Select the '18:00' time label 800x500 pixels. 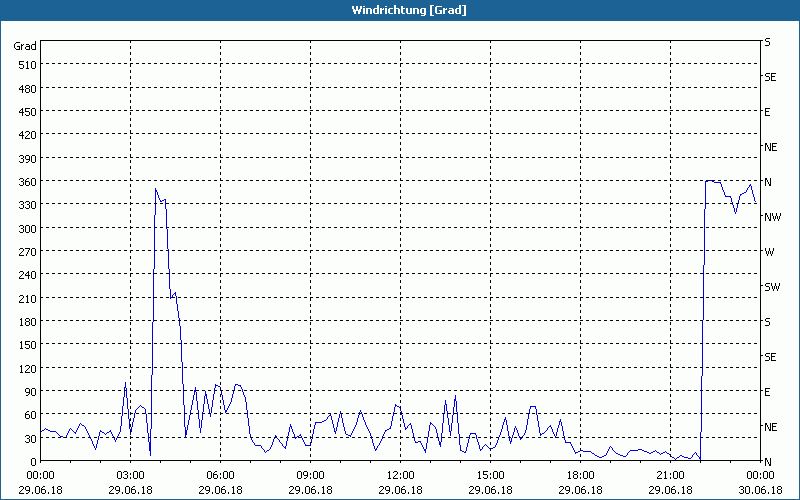click(581, 476)
